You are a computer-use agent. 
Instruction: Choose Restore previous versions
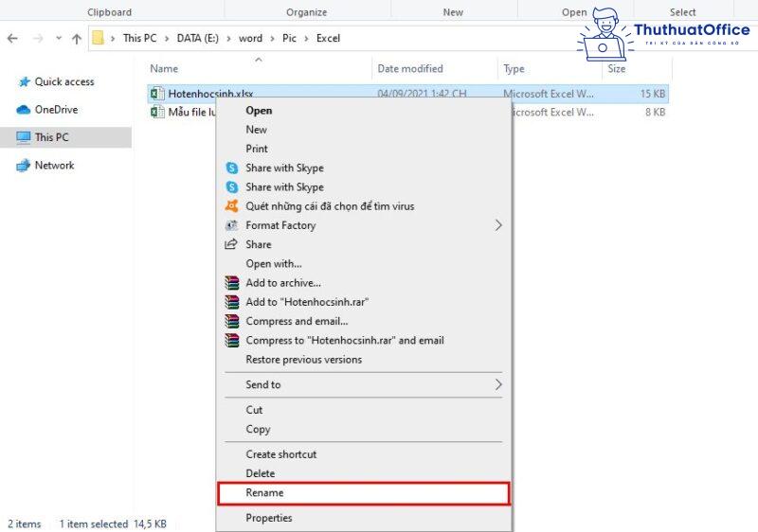tap(303, 360)
